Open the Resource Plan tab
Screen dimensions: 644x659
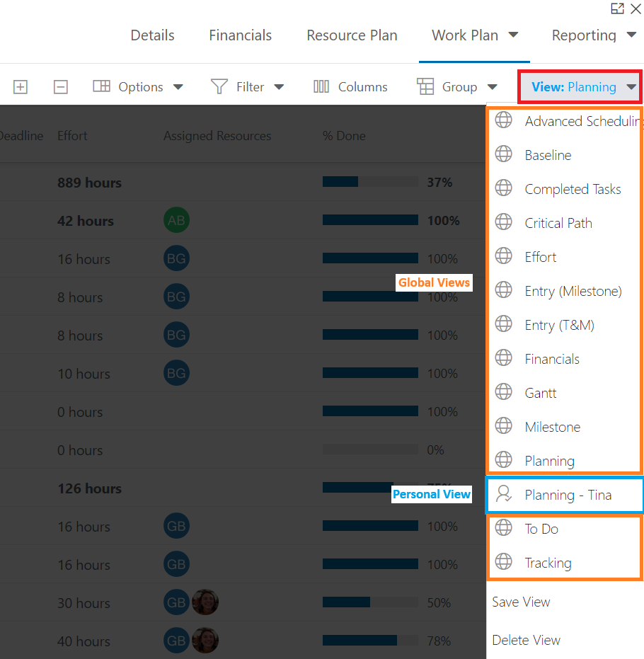point(352,35)
